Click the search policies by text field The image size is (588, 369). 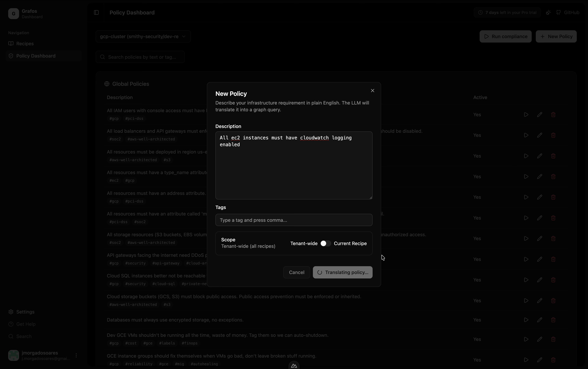[x=140, y=57]
